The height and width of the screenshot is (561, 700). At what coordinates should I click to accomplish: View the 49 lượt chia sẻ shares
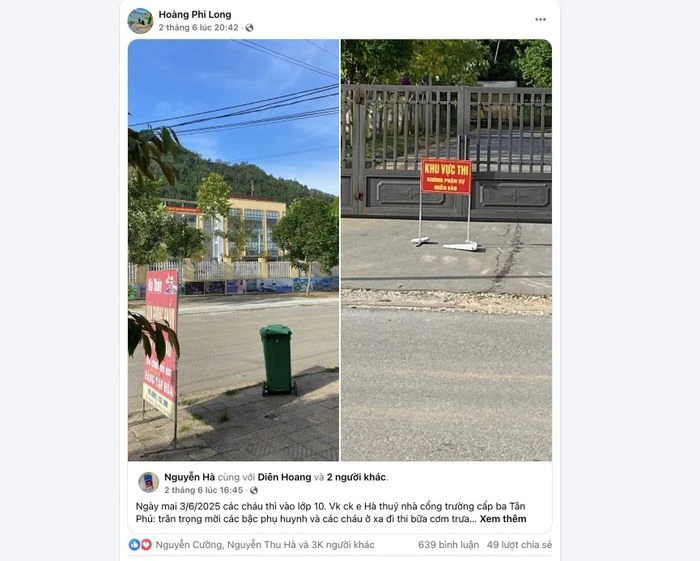tap(519, 545)
